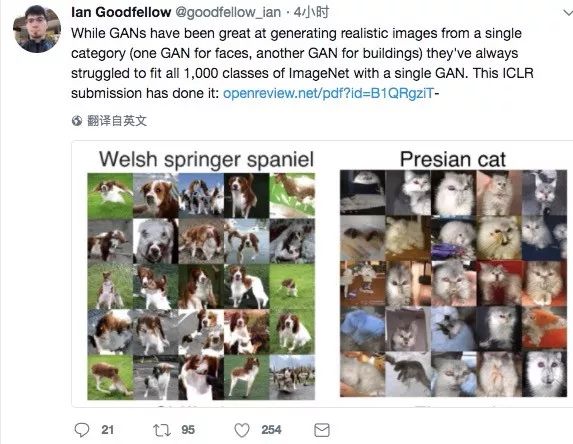Screen dimensions: 573x444
Task: Click the 翻译自英文 translate link
Action: click(117, 121)
